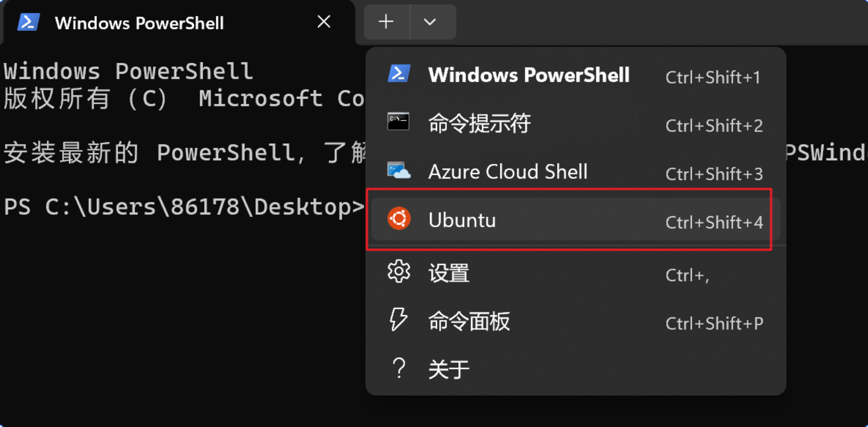Click the PowerShell icon in the menu
The image size is (868, 427).
[x=399, y=74]
